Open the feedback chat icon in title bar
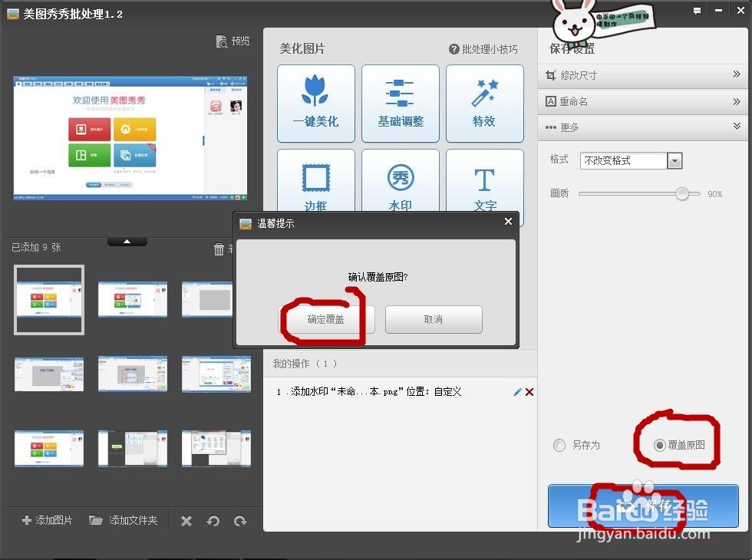Image resolution: width=752 pixels, height=560 pixels. [x=698, y=11]
